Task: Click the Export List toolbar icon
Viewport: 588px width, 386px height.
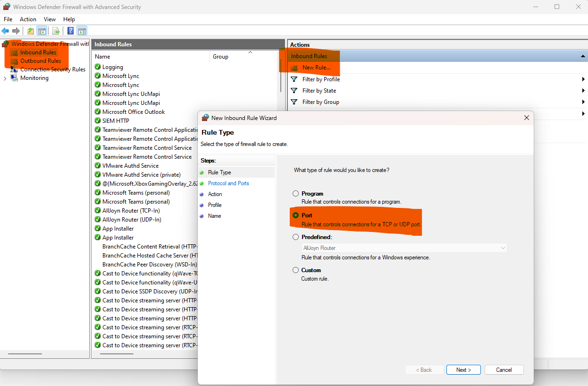Action: (x=56, y=31)
